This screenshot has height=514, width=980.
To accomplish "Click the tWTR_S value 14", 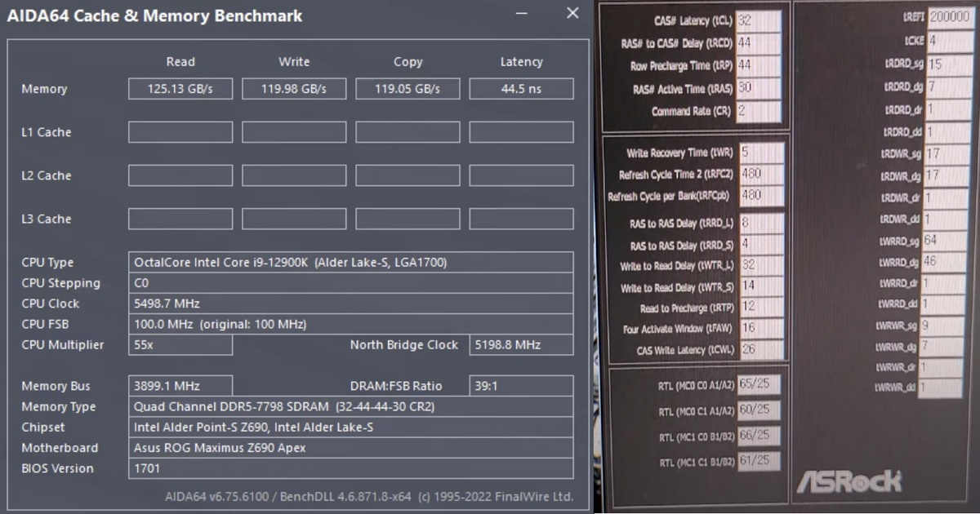I will (761, 286).
